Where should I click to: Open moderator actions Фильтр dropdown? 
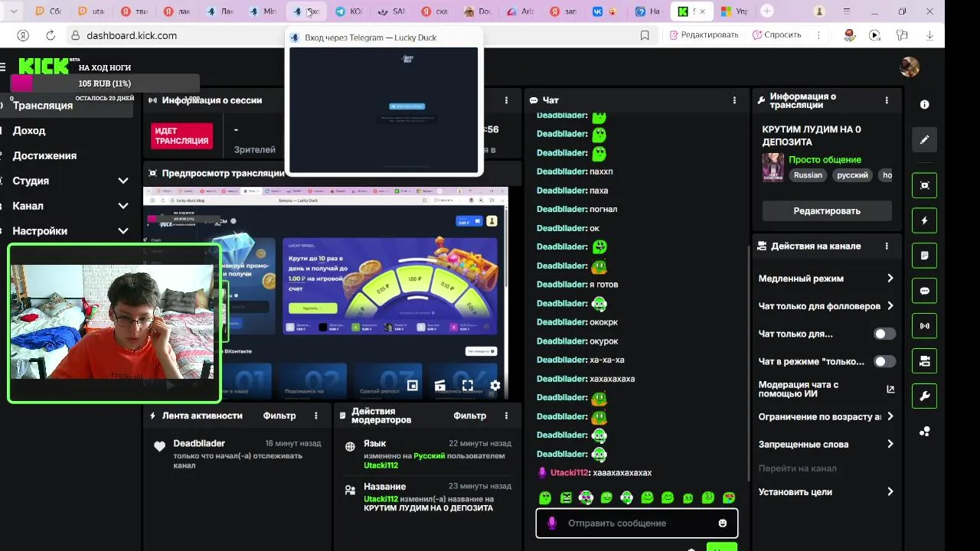coord(469,416)
